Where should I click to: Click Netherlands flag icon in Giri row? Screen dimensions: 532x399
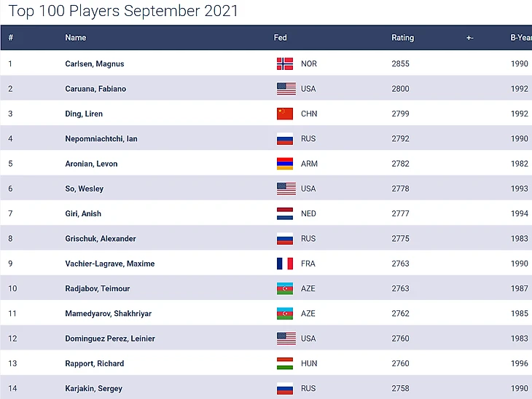tap(285, 214)
